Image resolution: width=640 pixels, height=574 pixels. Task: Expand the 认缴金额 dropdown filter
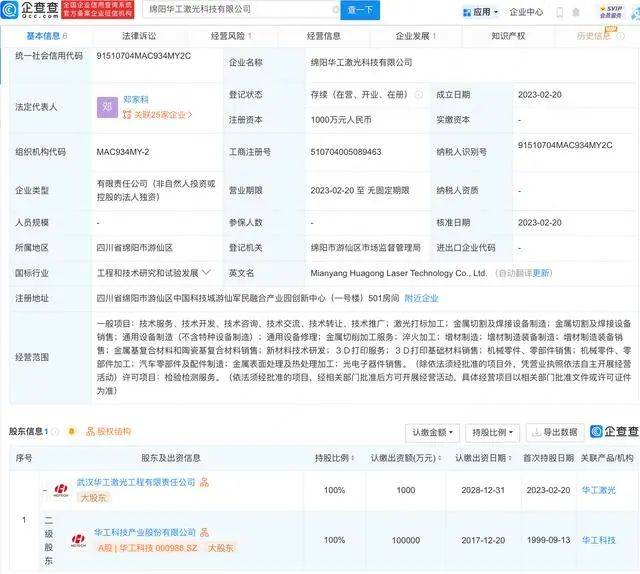(x=433, y=432)
